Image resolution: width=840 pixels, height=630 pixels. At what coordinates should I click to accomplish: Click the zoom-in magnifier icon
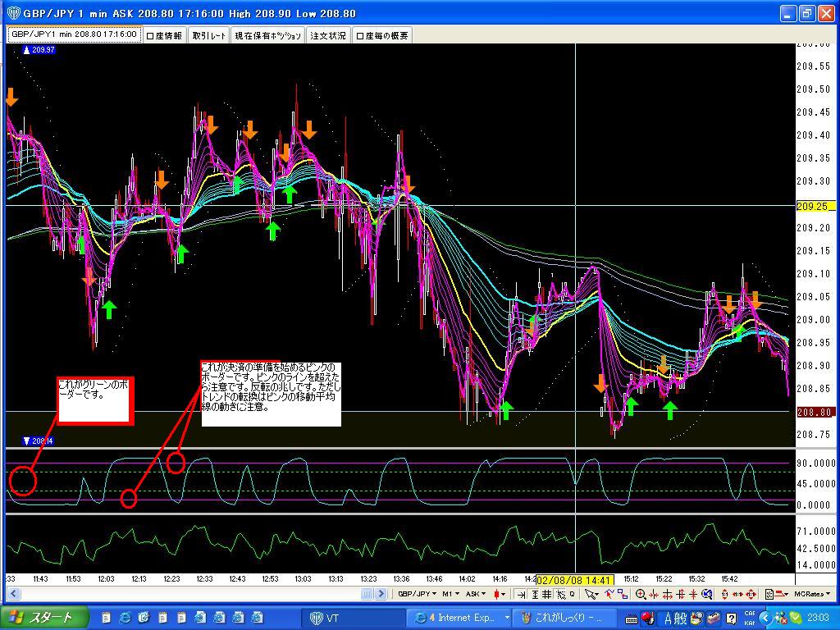tap(641, 594)
